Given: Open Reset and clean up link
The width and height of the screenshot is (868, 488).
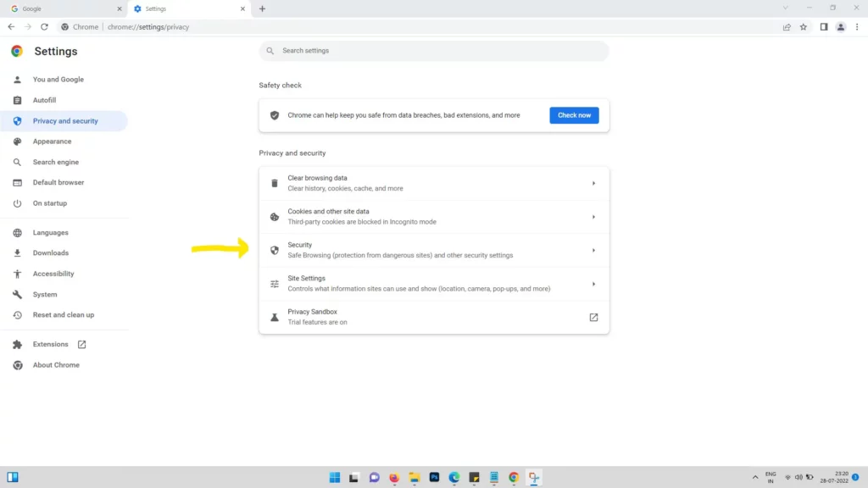Looking at the screenshot, I should point(63,315).
